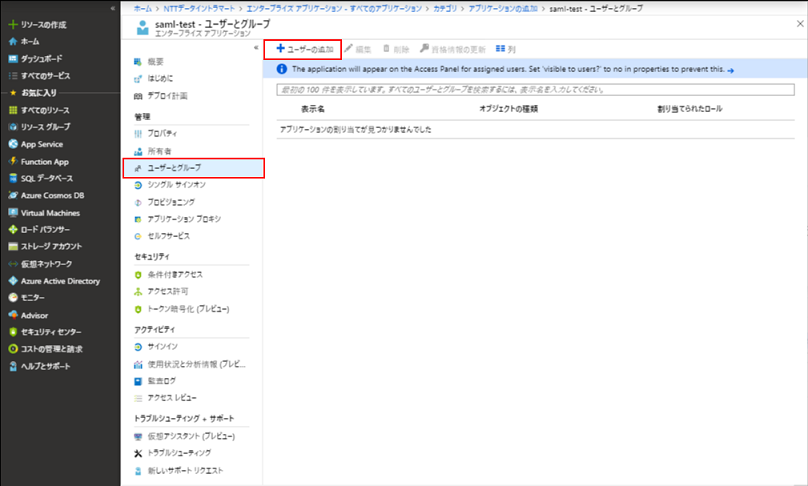Screen dimensions: 808x486
Task: Select ユーザーとグループ menu item
Action: coord(193,168)
